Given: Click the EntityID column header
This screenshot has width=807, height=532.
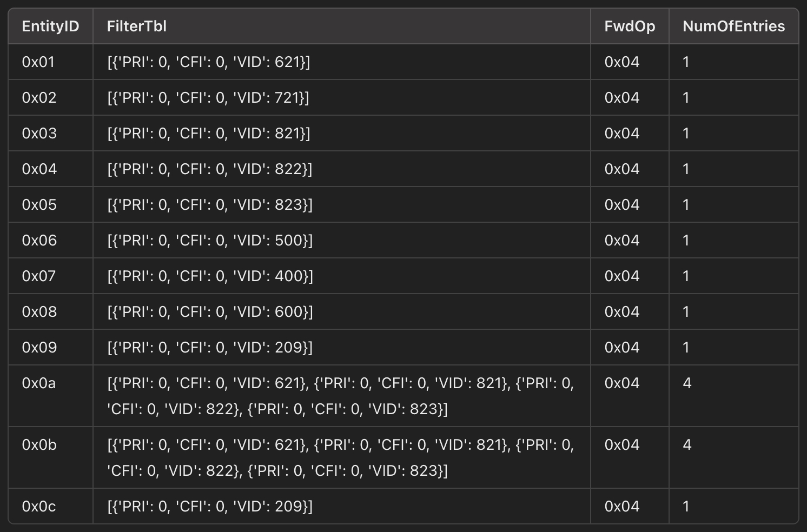Looking at the screenshot, I should coord(50,26).
